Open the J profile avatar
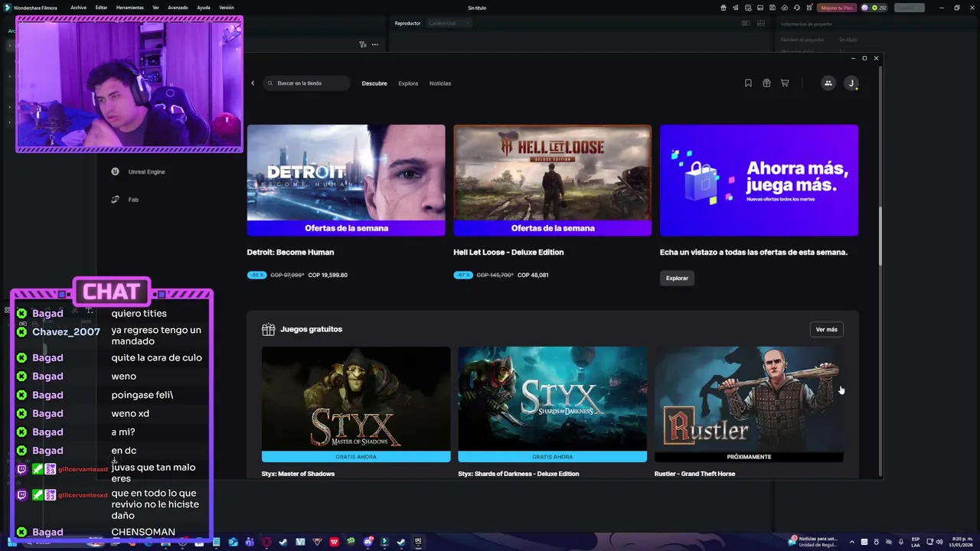 point(851,83)
